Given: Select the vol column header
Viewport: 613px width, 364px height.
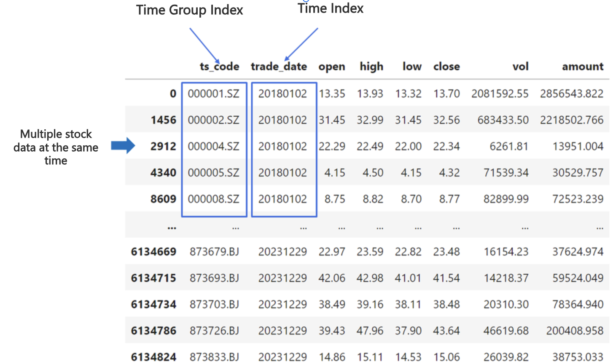Looking at the screenshot, I should (x=520, y=67).
